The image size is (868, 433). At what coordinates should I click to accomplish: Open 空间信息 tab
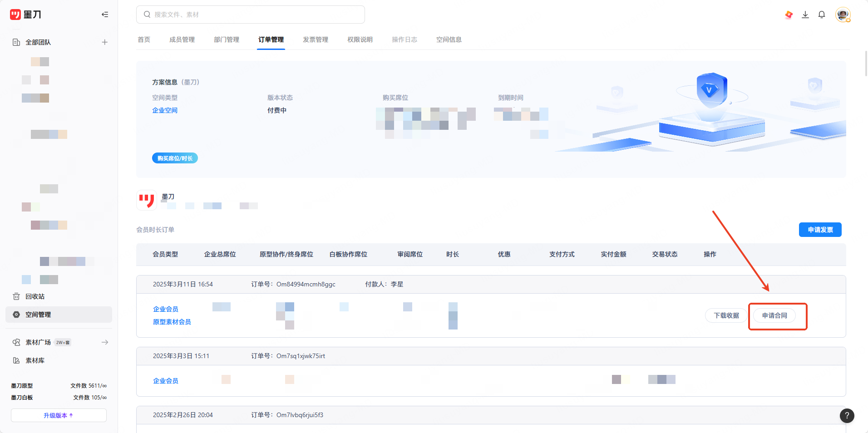coord(449,39)
